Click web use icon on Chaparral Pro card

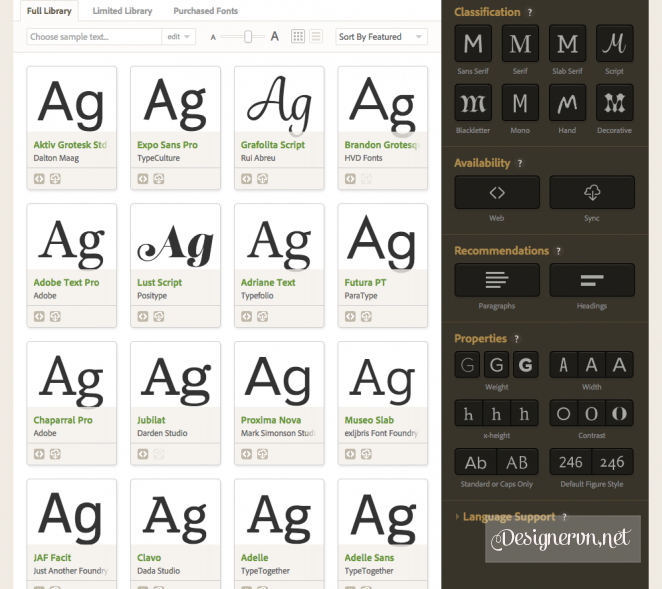(39, 454)
